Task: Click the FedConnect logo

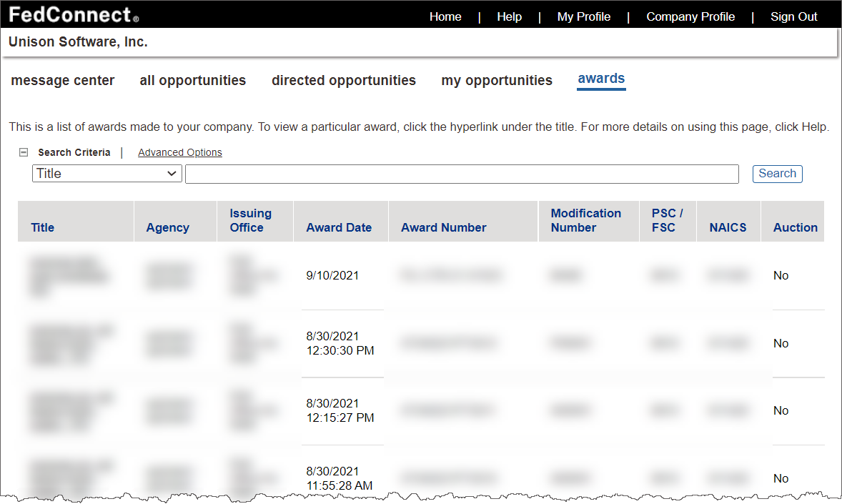Action: 74,14
